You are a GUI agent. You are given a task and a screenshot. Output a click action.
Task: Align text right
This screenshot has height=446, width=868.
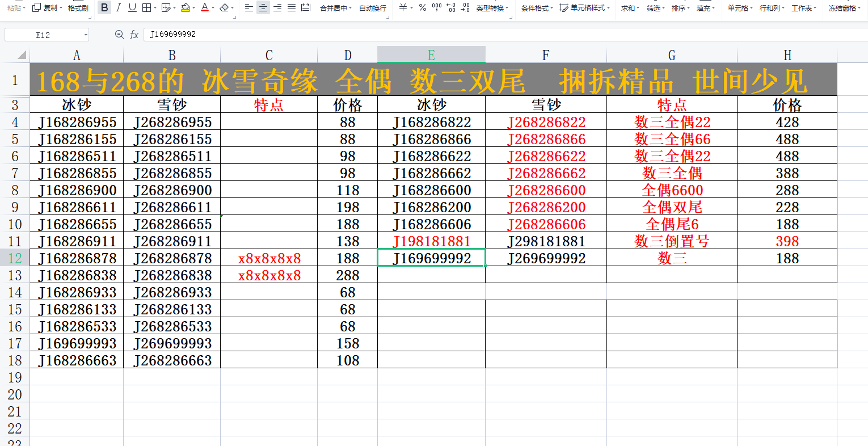277,8
